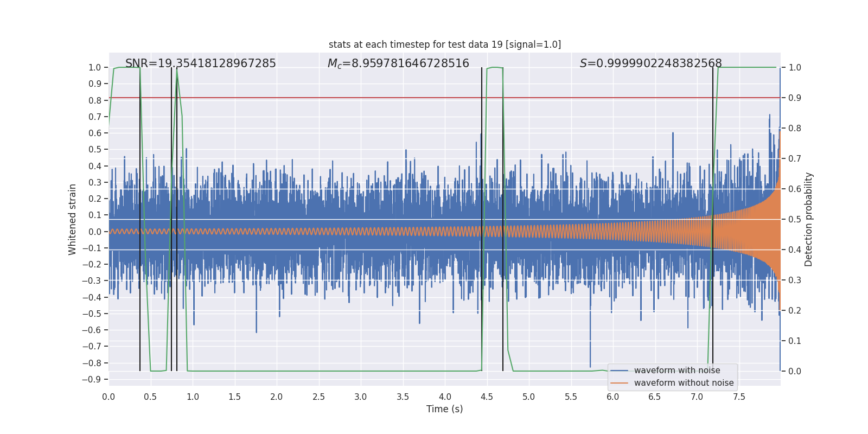Screen dimensions: 868x434
Task: Click the −0.1 tick on the Whitened strain axis
Action: coord(92,248)
